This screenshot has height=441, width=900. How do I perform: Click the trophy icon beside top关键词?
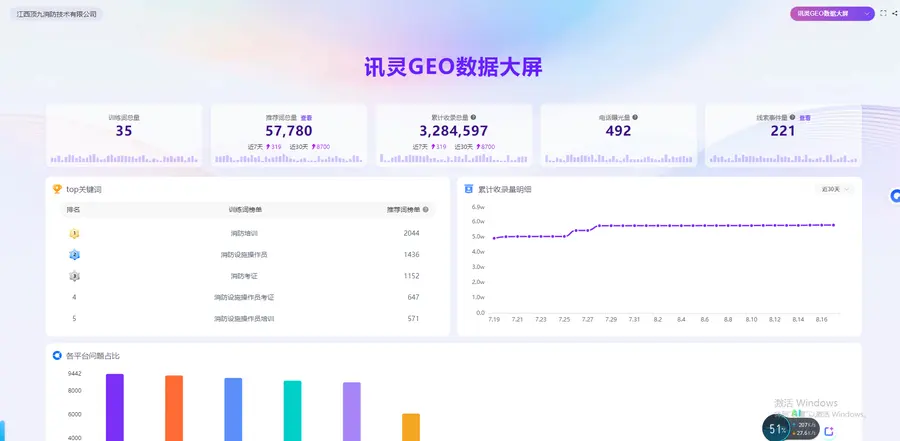[57, 189]
